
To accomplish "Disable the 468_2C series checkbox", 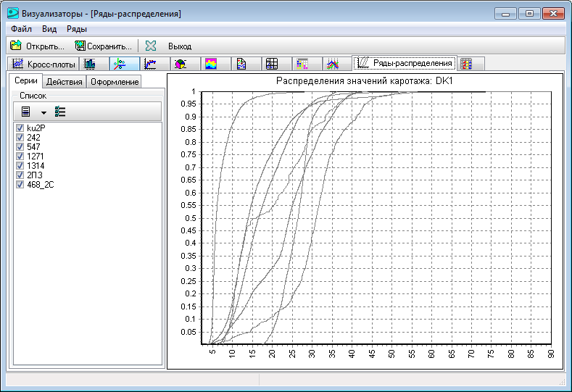I will click(20, 185).
